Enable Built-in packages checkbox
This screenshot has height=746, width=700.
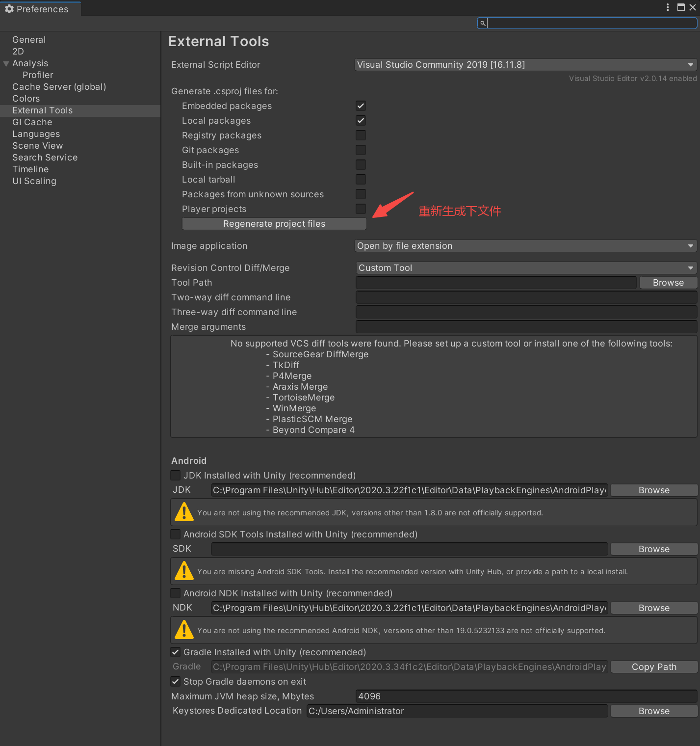361,165
